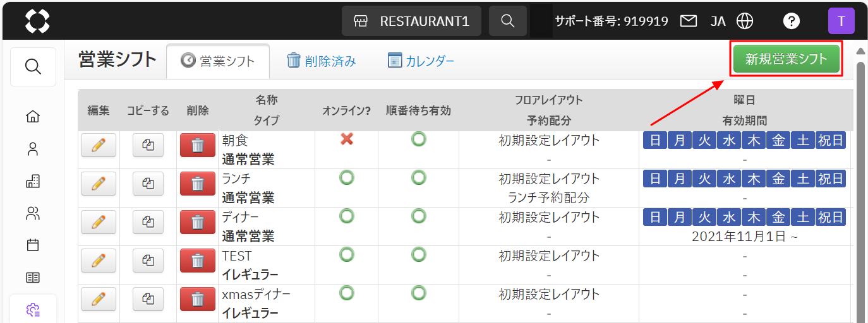Click the top bar magnifier search button
This screenshot has height=323, width=868.
click(x=507, y=21)
